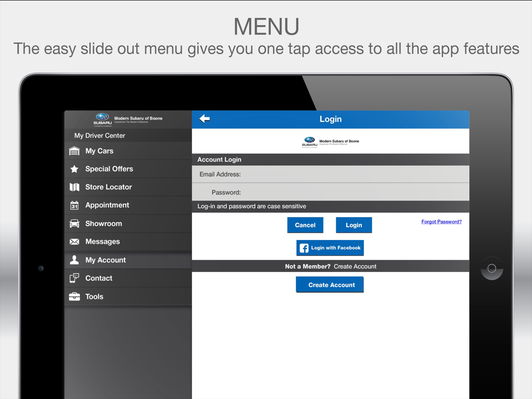Tap the My Cars garage icon
This screenshot has height=399, width=532.
pos(74,151)
